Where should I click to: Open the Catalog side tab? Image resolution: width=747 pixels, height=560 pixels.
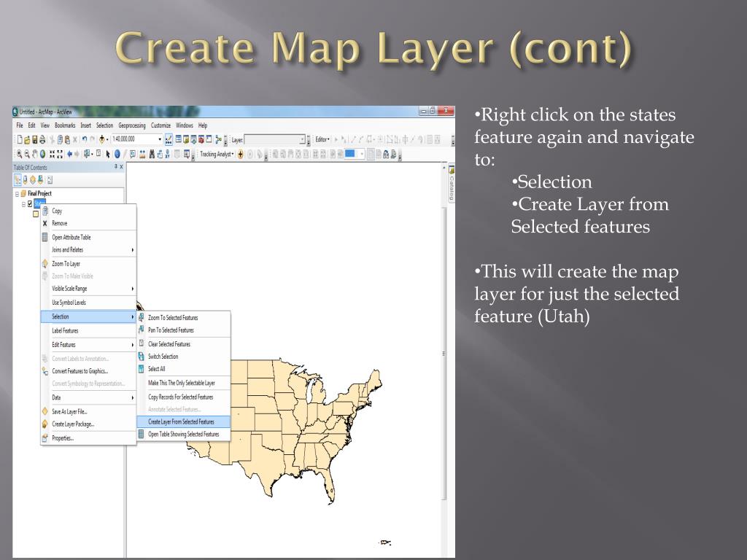[x=452, y=185]
